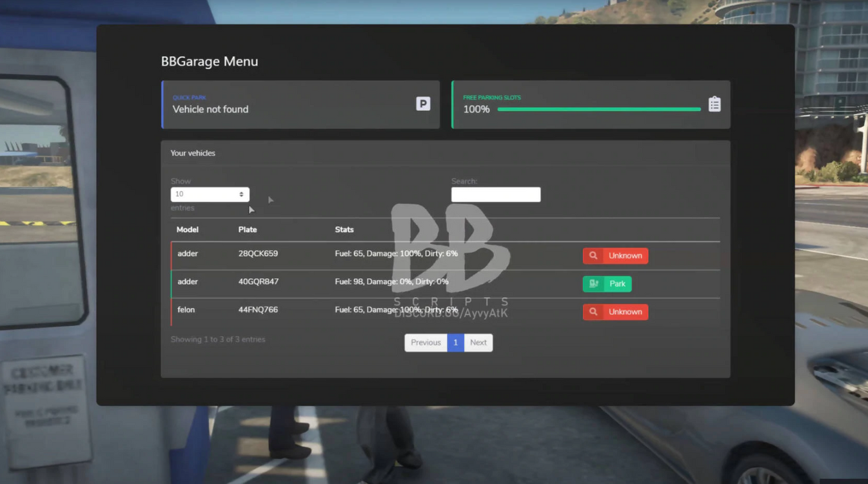868x484 pixels.
Task: Click the Unknown button for felon 44FNQ766
Action: pos(615,312)
